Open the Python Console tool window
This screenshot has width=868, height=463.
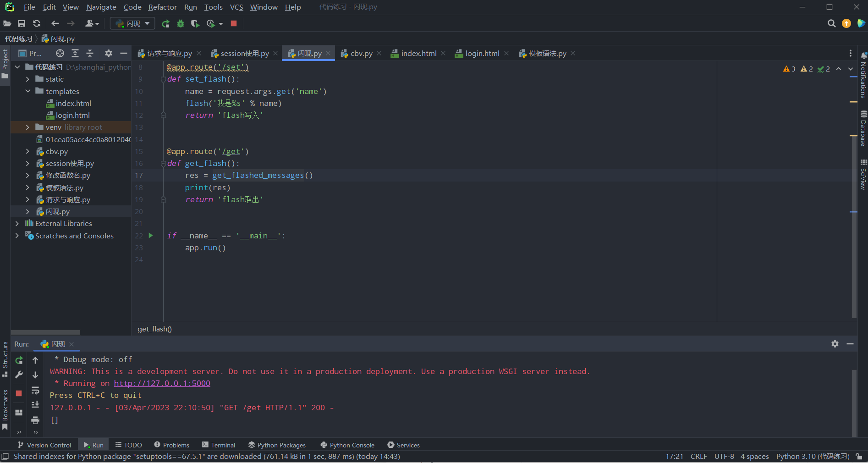(x=347, y=445)
